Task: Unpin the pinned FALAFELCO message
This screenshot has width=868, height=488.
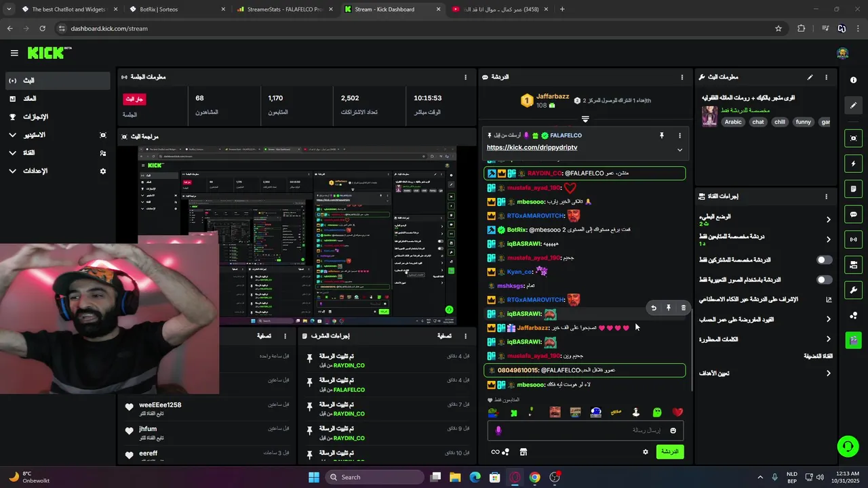Action: click(x=661, y=136)
